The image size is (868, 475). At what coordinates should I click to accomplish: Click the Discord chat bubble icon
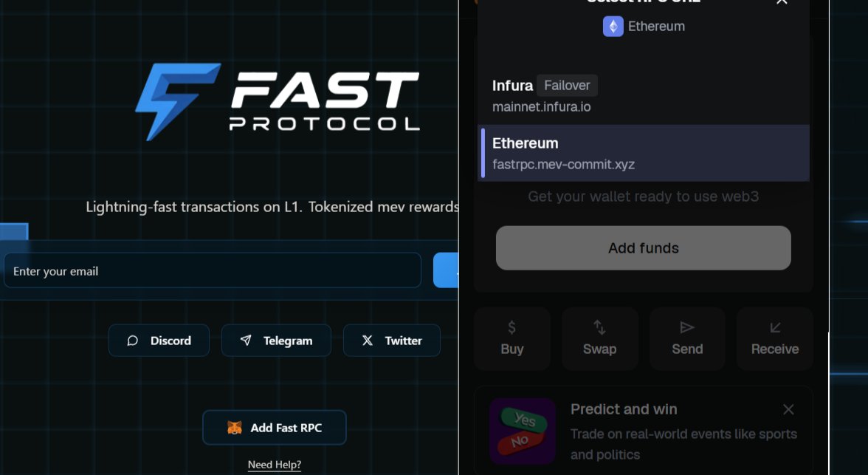[132, 341]
